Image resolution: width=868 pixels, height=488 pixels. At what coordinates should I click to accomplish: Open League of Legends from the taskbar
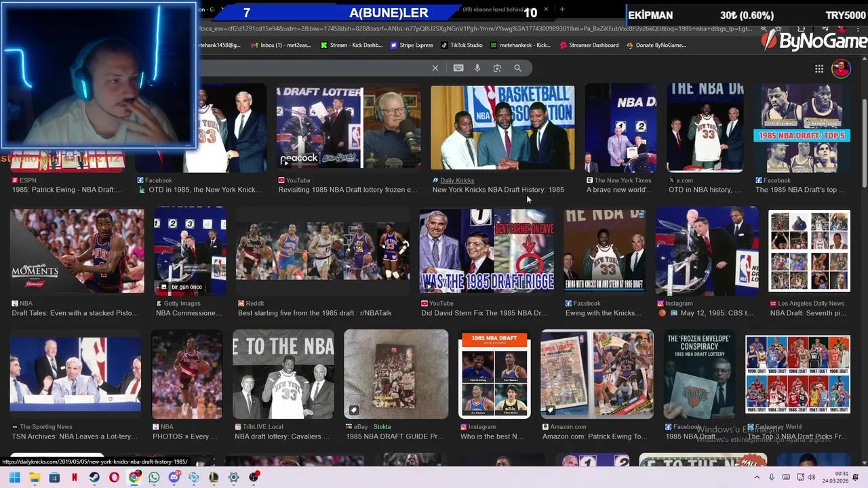tap(214, 477)
